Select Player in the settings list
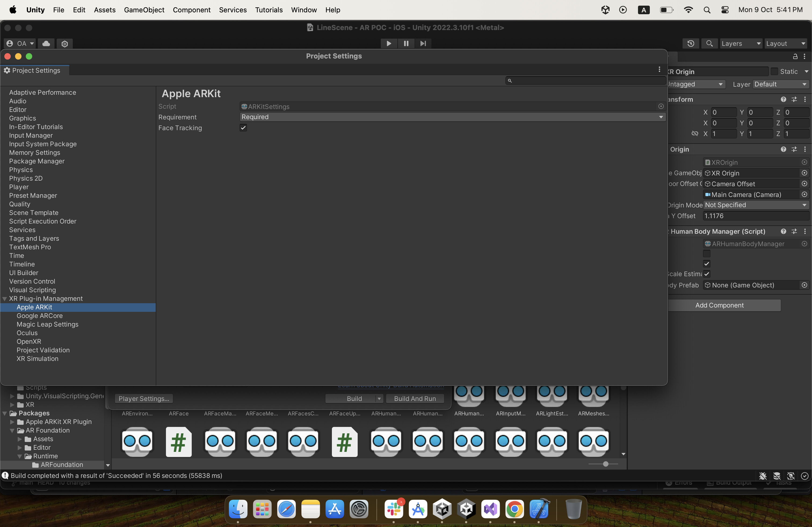This screenshot has height=527, width=812. click(19, 187)
